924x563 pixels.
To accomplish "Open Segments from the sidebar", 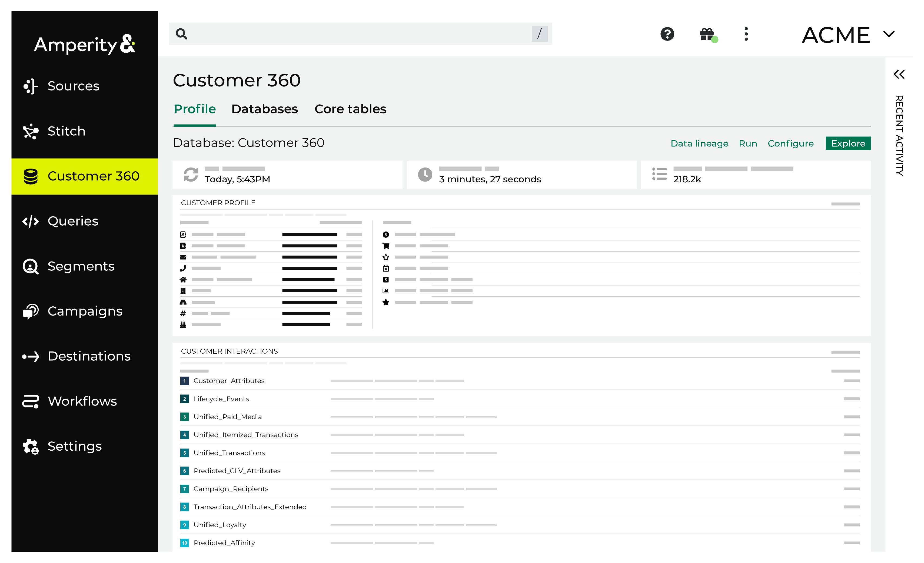I will pyautogui.click(x=84, y=266).
